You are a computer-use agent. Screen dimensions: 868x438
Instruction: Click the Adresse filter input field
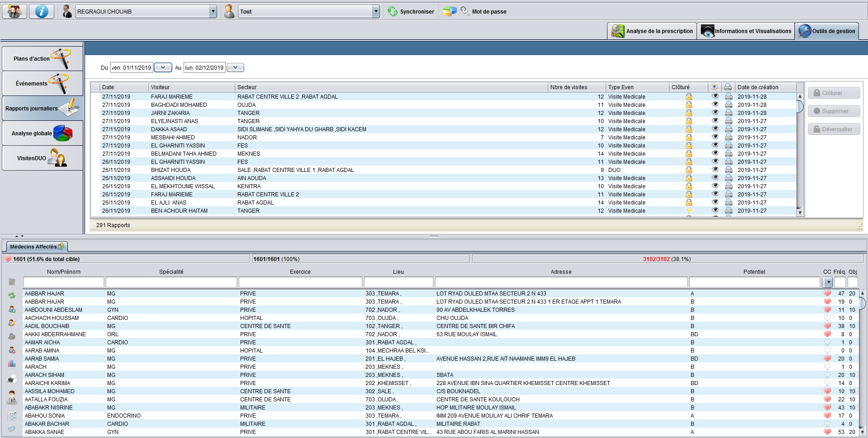tap(561, 282)
